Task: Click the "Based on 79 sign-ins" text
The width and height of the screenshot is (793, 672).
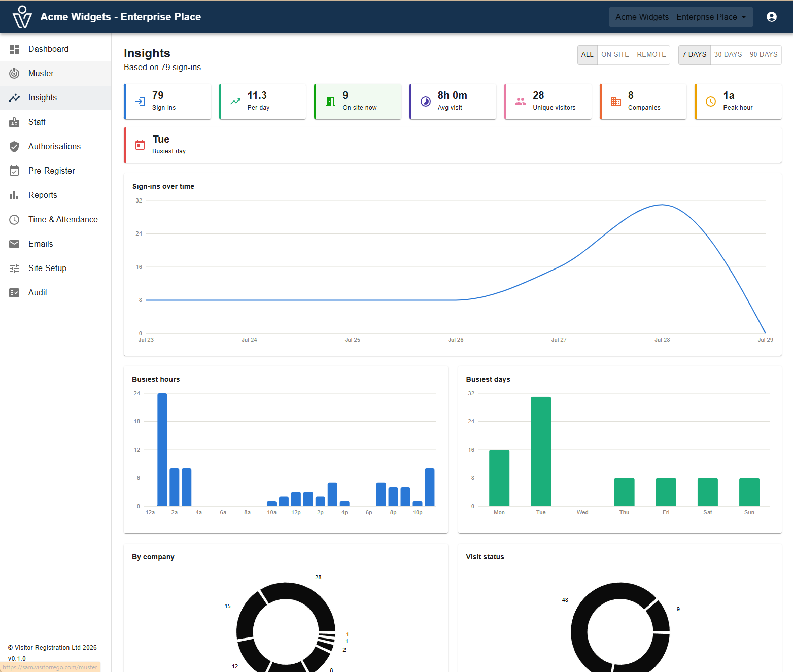Action: [162, 68]
